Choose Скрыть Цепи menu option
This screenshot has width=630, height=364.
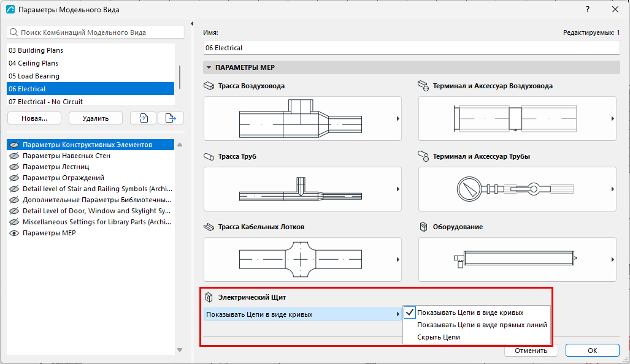477,337
